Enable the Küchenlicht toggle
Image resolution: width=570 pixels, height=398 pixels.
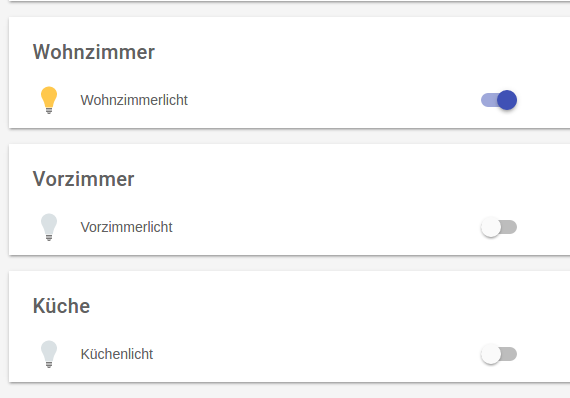point(499,354)
